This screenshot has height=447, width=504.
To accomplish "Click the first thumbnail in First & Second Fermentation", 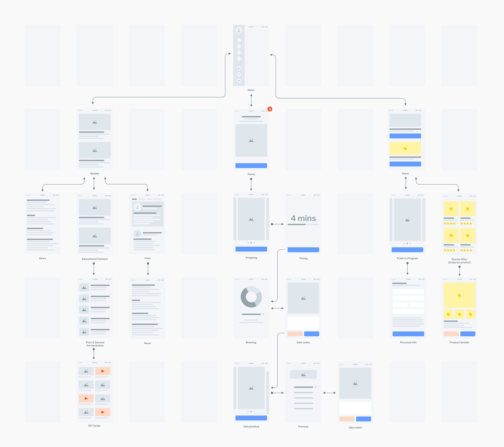I will coord(84,287).
